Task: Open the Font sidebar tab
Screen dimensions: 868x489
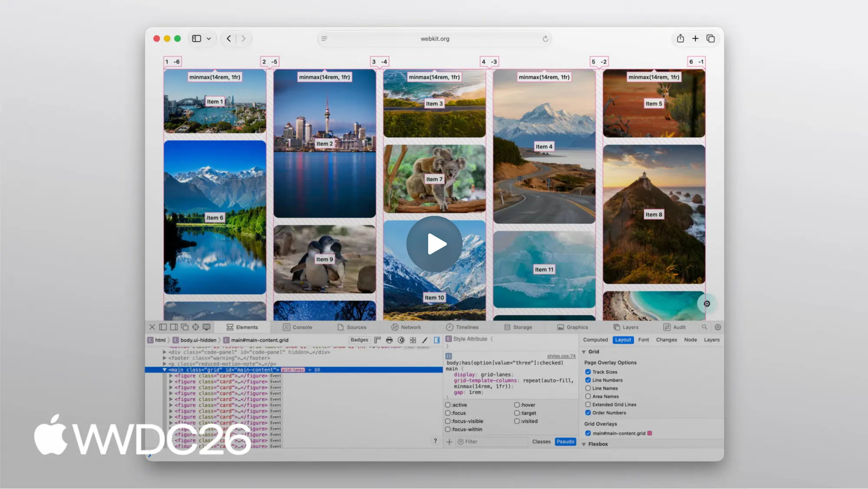Action: [x=644, y=340]
